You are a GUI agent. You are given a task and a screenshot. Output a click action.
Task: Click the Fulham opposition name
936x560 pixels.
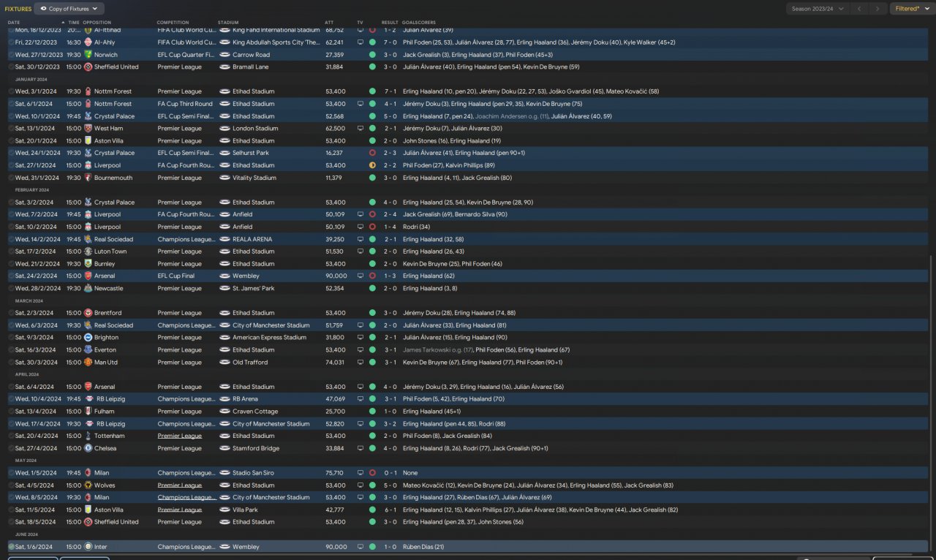105,412
